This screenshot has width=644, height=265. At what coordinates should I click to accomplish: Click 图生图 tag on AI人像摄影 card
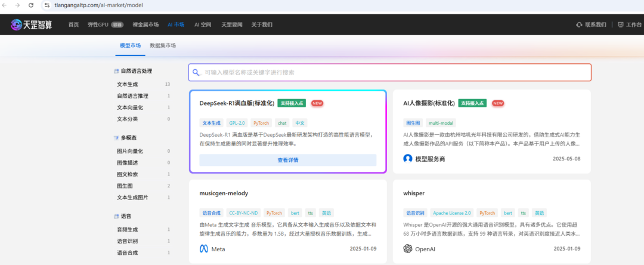click(x=413, y=123)
